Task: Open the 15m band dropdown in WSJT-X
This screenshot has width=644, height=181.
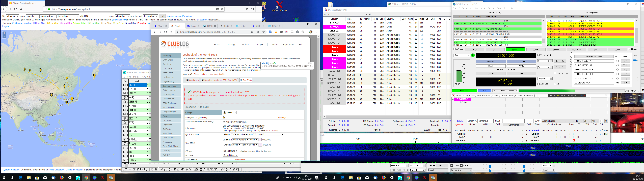Action: pos(462,55)
